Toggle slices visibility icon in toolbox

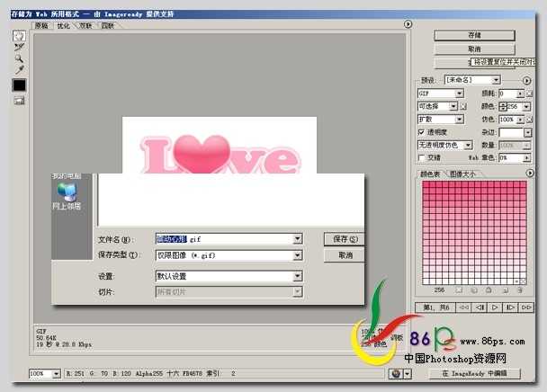pyautogui.click(x=19, y=101)
